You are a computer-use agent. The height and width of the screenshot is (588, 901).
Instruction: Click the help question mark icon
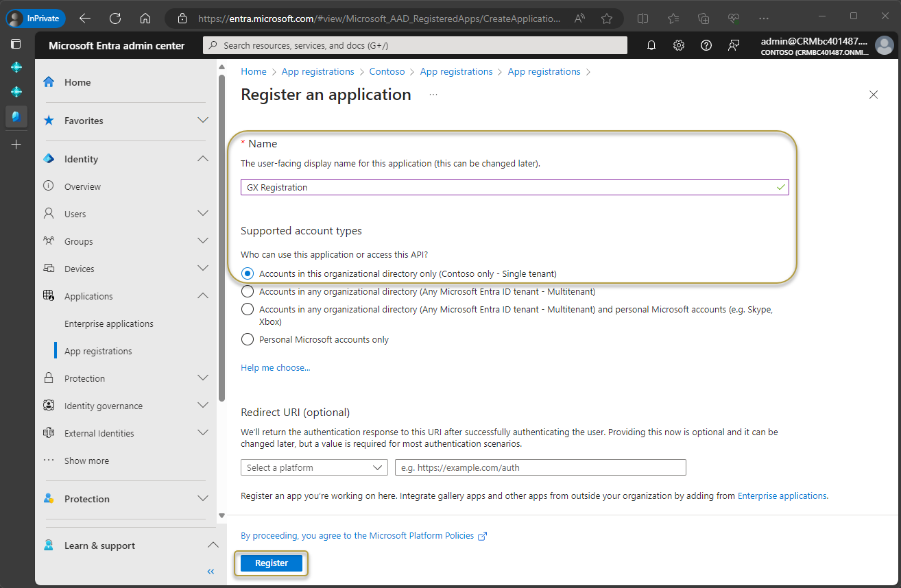point(706,45)
